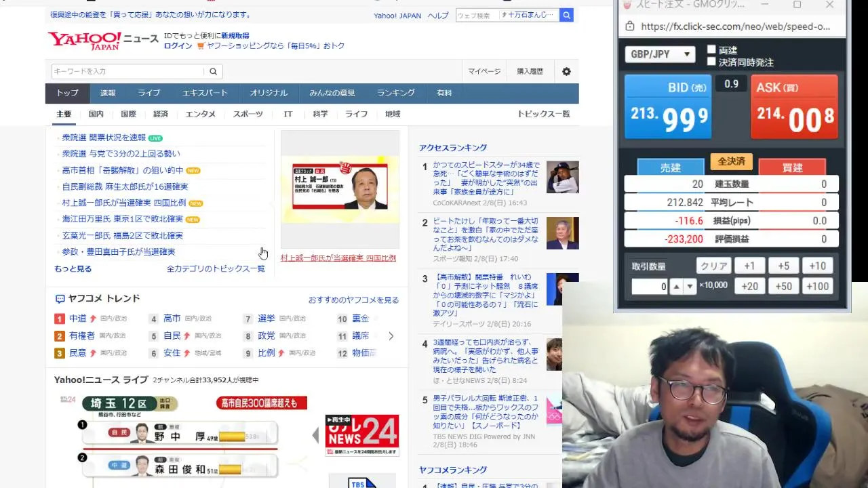Click the +100 quantity button

point(817,287)
